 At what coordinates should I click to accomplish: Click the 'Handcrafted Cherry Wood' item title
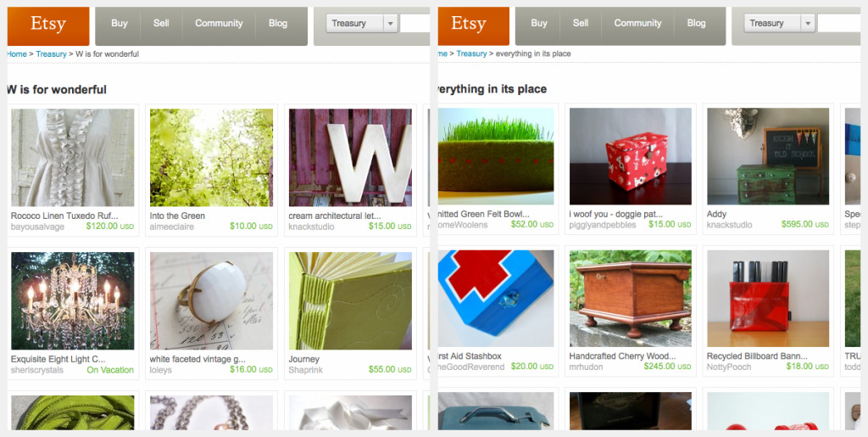[622, 356]
